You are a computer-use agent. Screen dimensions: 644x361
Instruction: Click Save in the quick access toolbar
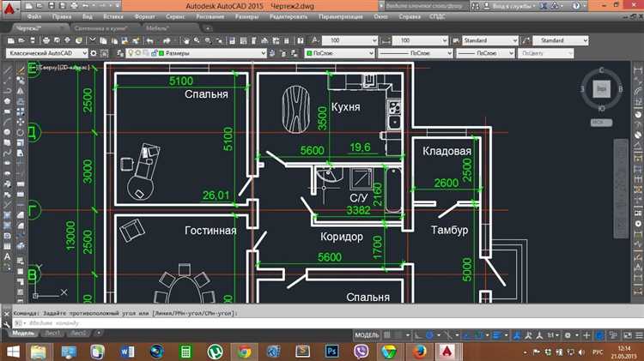(51, 6)
